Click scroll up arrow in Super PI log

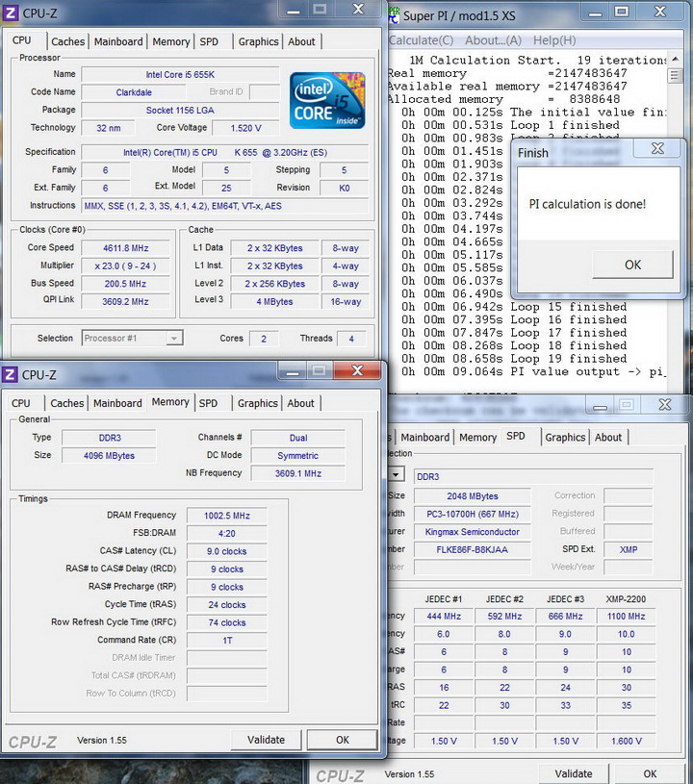(675, 59)
